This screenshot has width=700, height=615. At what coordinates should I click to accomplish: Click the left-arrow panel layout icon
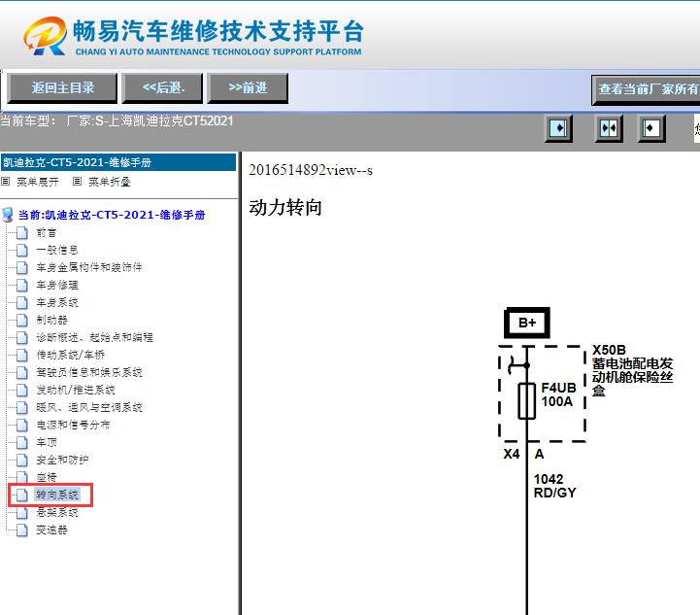[651, 128]
